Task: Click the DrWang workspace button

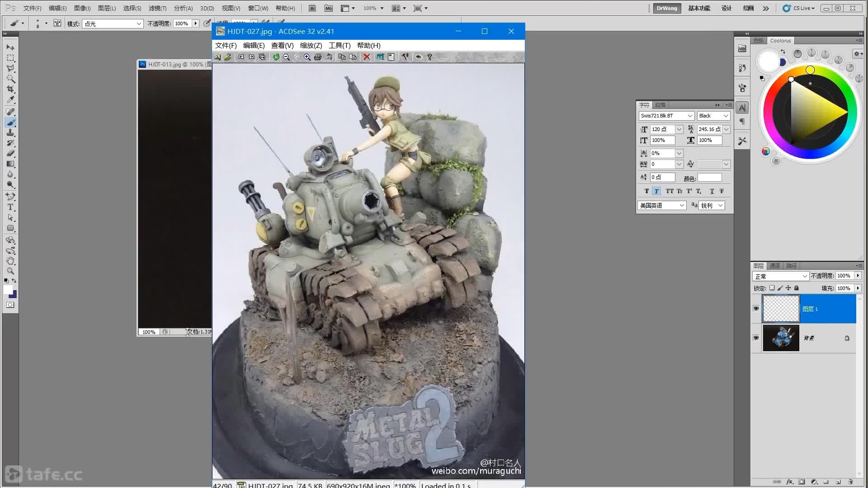Action: pos(667,8)
